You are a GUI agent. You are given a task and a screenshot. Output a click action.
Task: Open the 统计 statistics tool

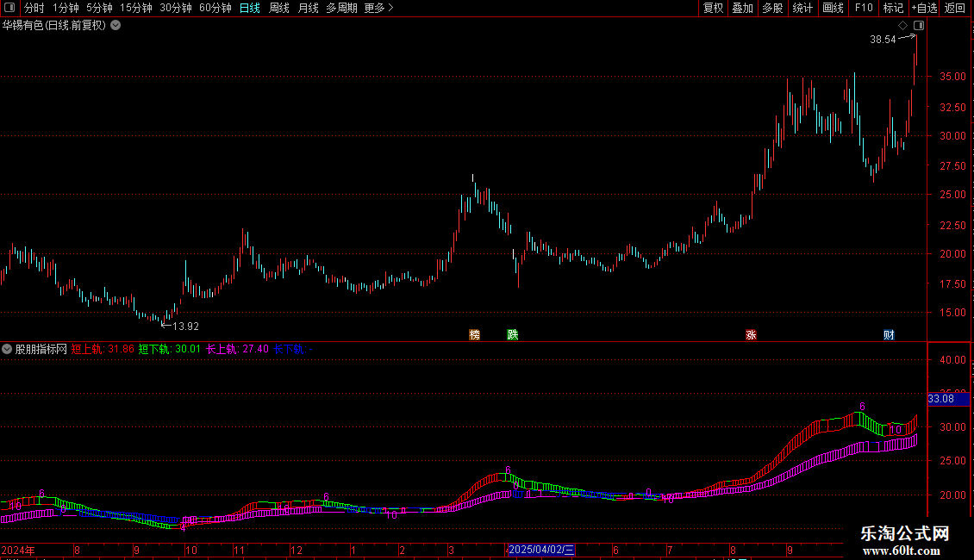(x=802, y=8)
